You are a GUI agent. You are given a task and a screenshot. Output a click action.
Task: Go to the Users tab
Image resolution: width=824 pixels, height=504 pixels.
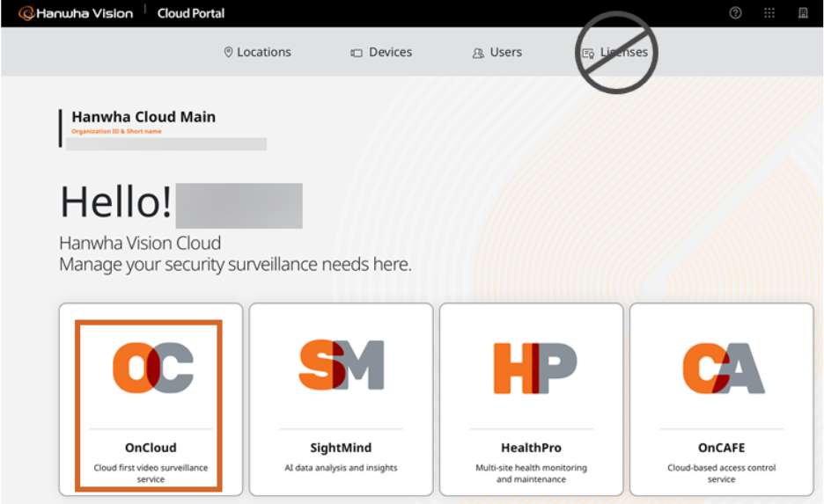tap(497, 52)
